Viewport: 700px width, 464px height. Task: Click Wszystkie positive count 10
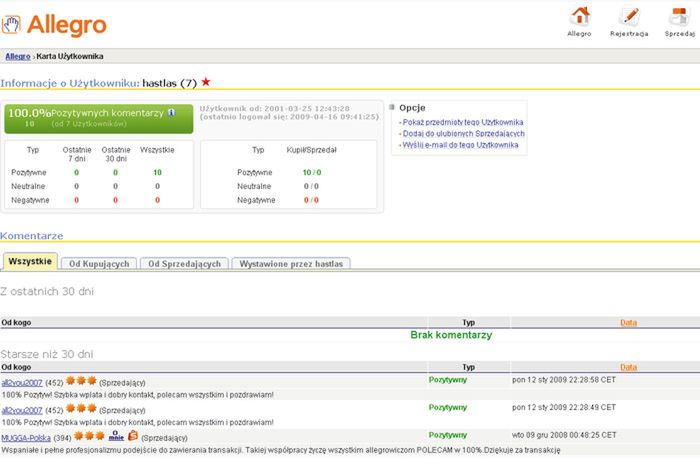pyautogui.click(x=157, y=172)
